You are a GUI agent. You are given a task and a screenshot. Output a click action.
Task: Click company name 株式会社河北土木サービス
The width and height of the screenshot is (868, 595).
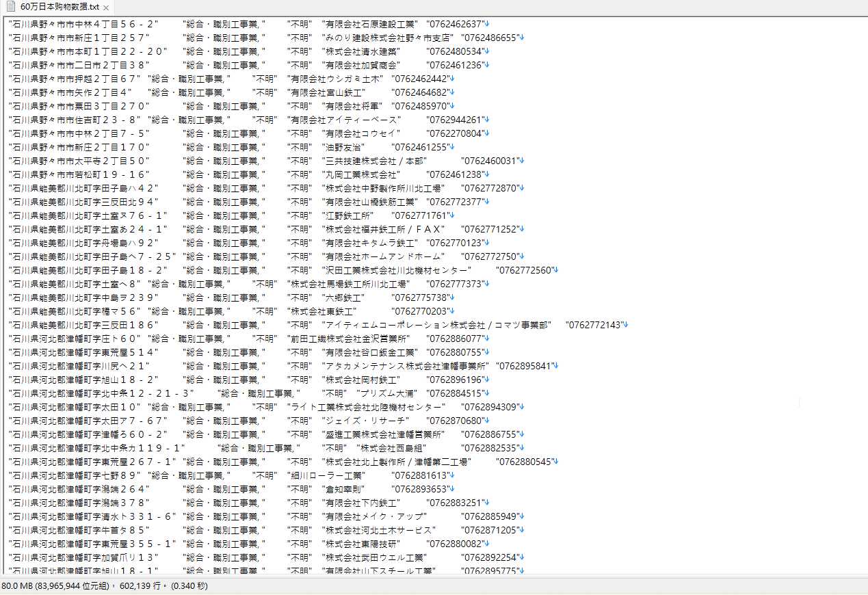(380, 530)
